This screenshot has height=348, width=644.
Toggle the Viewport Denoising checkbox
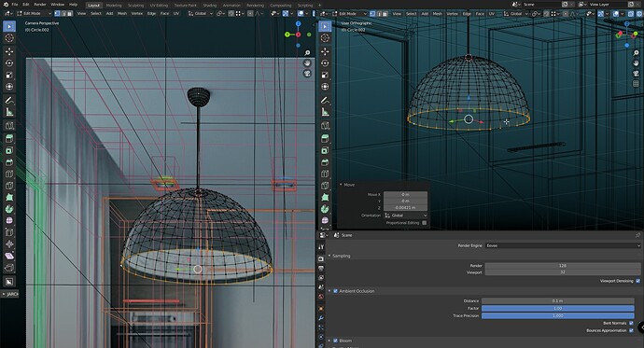coord(637,281)
